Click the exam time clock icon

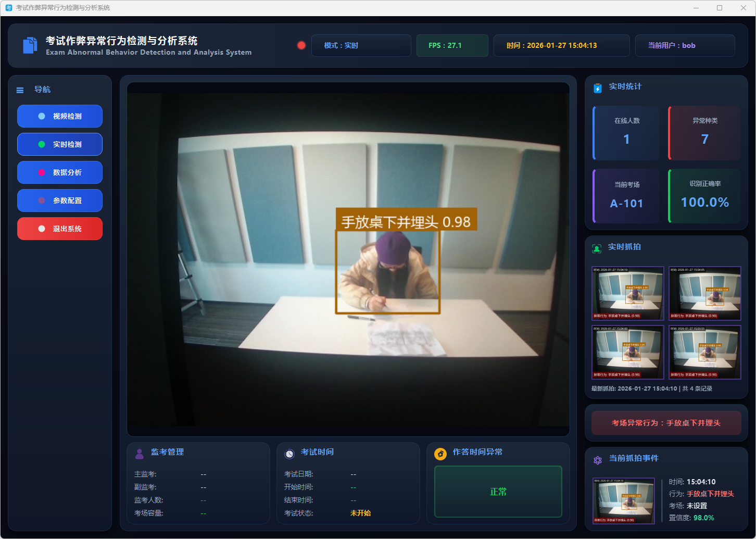click(x=289, y=454)
